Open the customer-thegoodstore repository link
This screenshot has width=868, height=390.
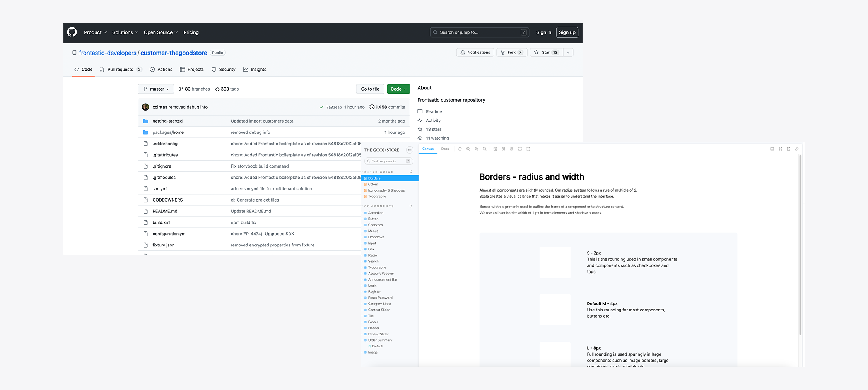(174, 53)
